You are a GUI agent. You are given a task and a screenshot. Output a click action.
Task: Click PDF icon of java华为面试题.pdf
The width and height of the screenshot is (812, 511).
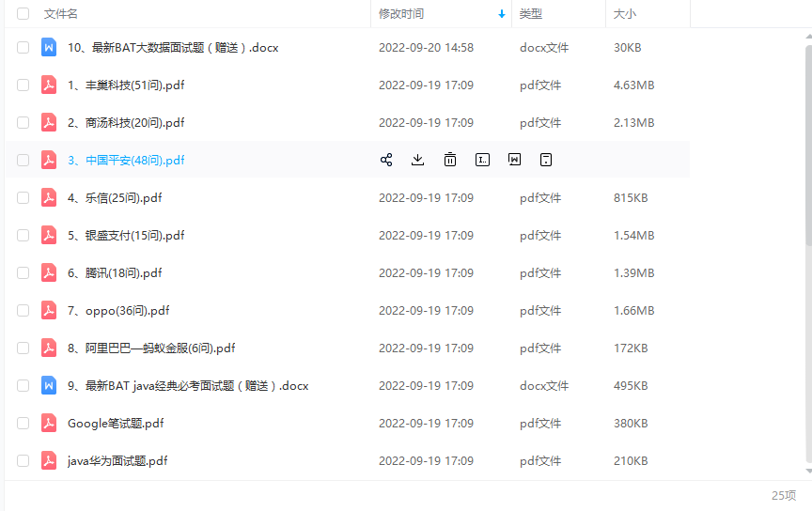[49, 461]
